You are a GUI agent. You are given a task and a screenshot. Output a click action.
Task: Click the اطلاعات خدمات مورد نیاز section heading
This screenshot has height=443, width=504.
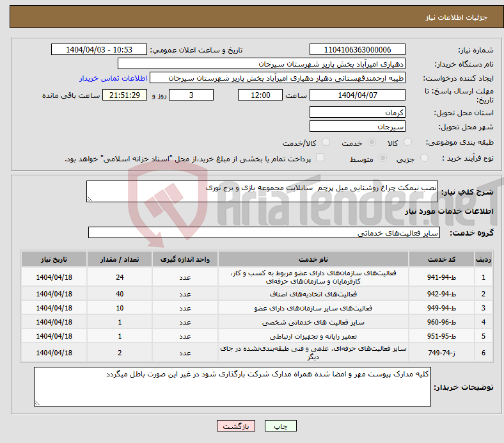click(x=449, y=211)
